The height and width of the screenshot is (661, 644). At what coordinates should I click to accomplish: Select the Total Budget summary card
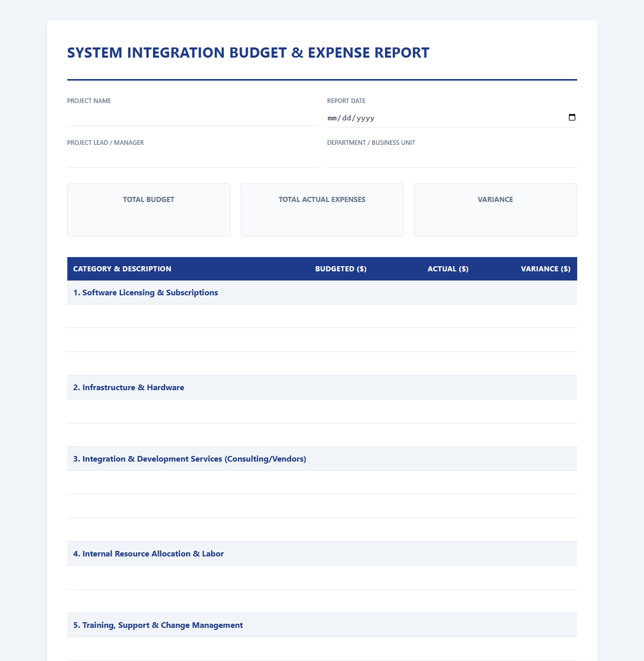pos(149,210)
